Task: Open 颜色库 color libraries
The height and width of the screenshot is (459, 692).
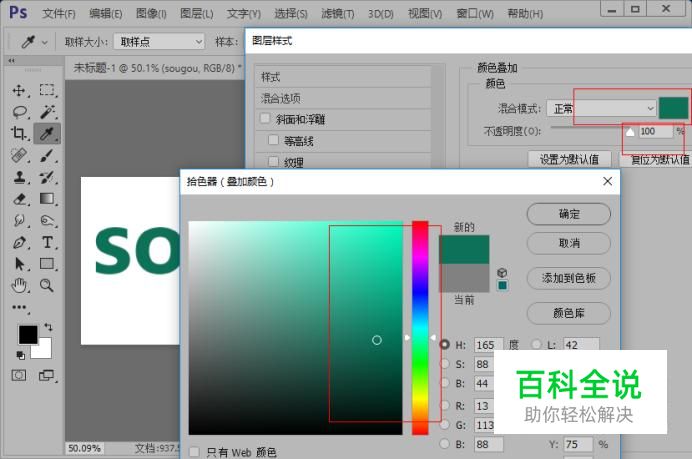Action: click(x=568, y=313)
